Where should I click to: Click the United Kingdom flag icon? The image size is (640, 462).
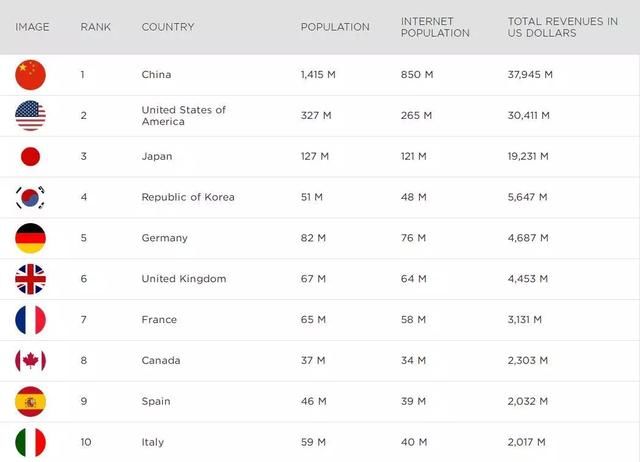click(x=31, y=279)
